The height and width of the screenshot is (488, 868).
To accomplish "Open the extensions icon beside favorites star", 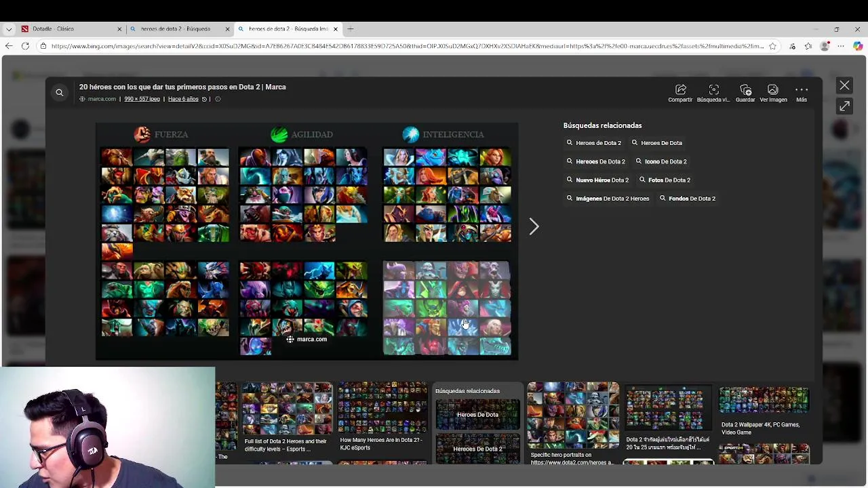I will click(x=792, y=46).
